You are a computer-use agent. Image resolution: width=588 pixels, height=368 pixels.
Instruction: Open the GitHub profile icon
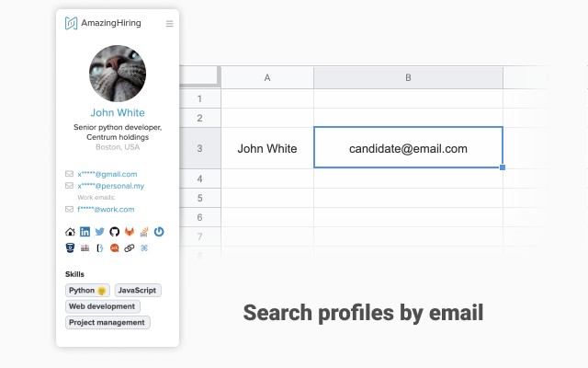tap(115, 232)
